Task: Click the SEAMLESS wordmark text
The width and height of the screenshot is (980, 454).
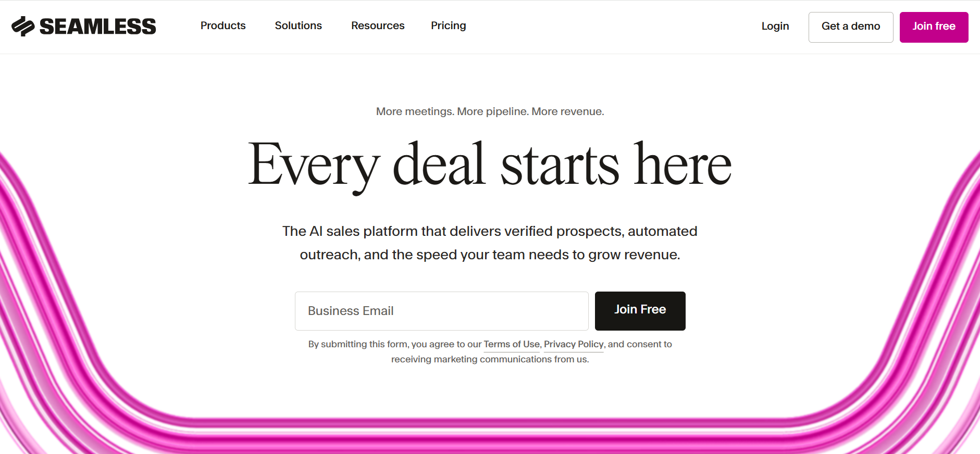Action: [98, 27]
